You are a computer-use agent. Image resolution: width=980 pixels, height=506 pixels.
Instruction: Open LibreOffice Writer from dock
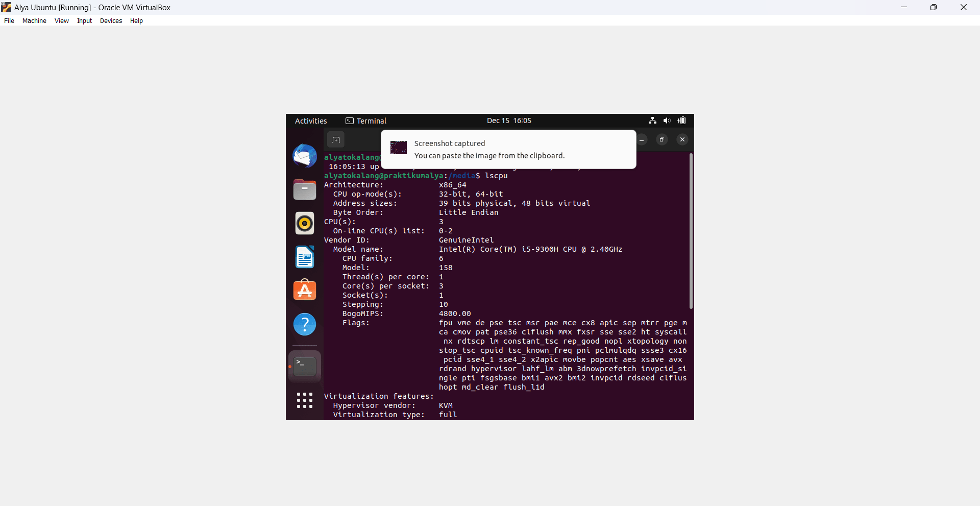coord(305,257)
